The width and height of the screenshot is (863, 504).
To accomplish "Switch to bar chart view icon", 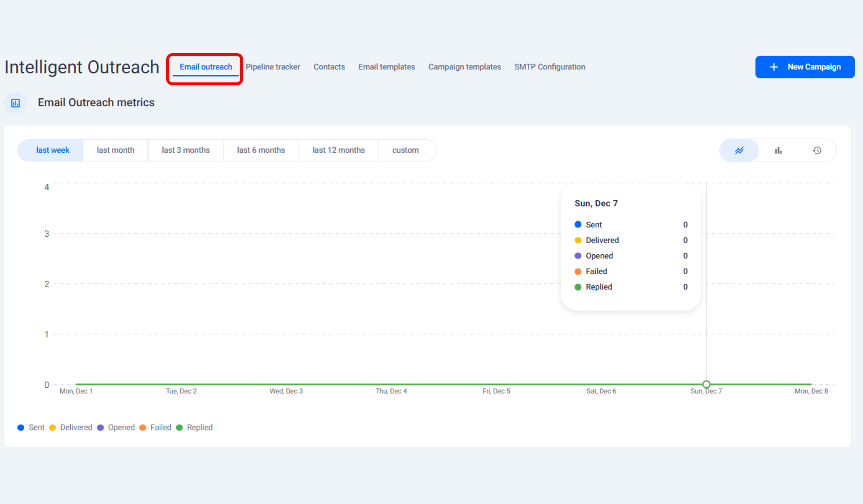I will point(778,151).
